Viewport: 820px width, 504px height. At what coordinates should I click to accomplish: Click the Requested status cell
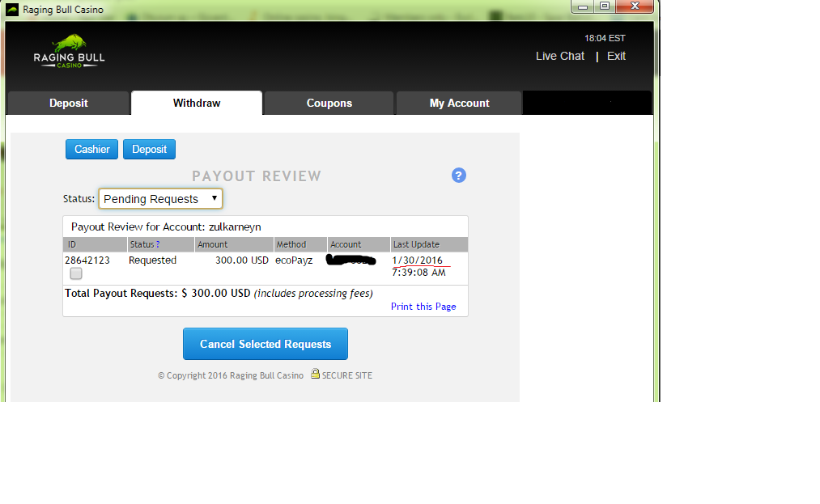(x=152, y=260)
